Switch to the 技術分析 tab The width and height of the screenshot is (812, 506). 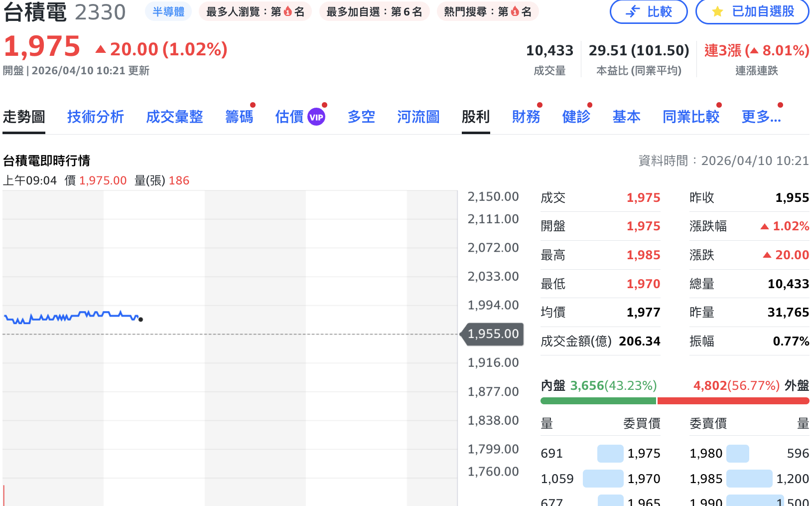tap(96, 117)
